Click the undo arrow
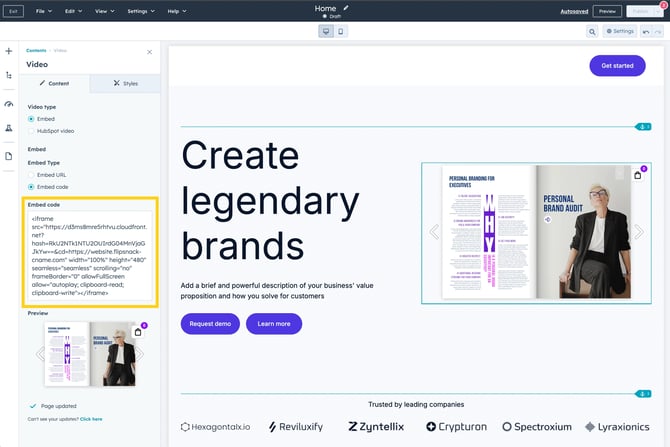Image resolution: width=670 pixels, height=447 pixels. point(646,32)
